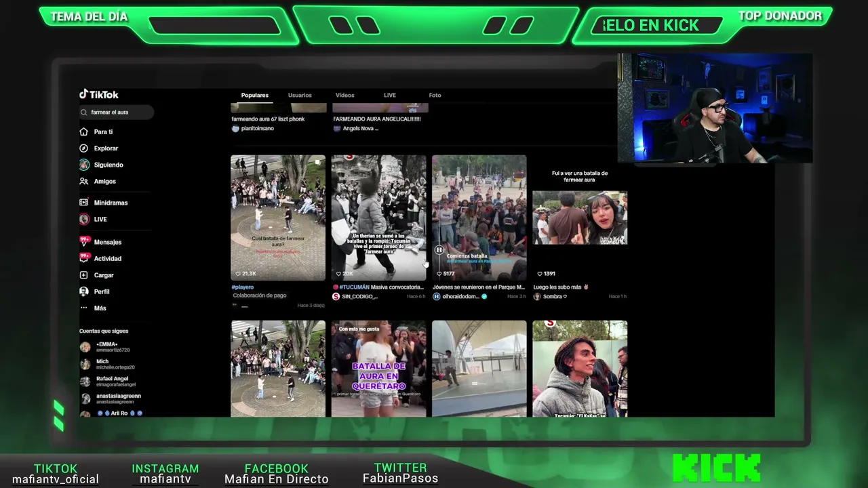
Task: Click the search magnifier icon
Action: [x=84, y=113]
